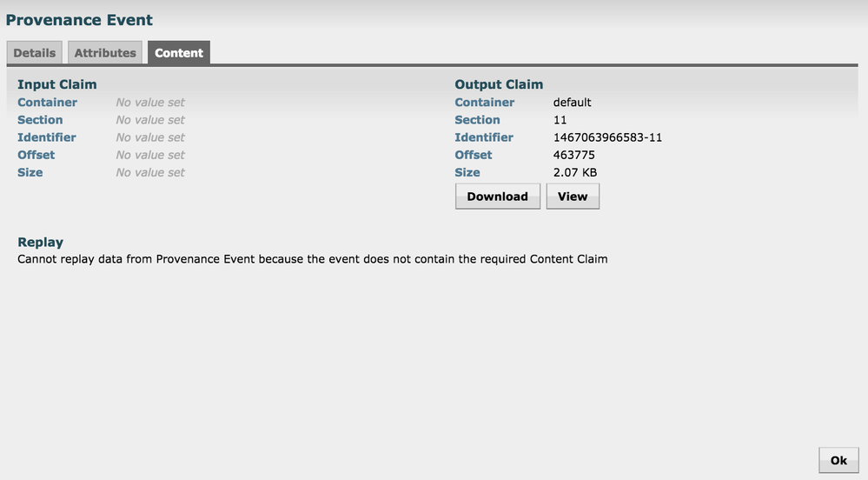
Task: Switch to the Details tab
Action: [x=35, y=53]
